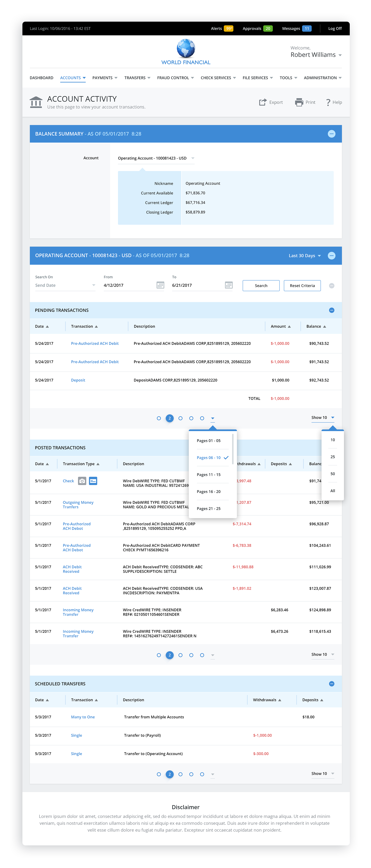Click the Reset Criteria button
Screen dimensions: 371x868
pyautogui.click(x=302, y=285)
